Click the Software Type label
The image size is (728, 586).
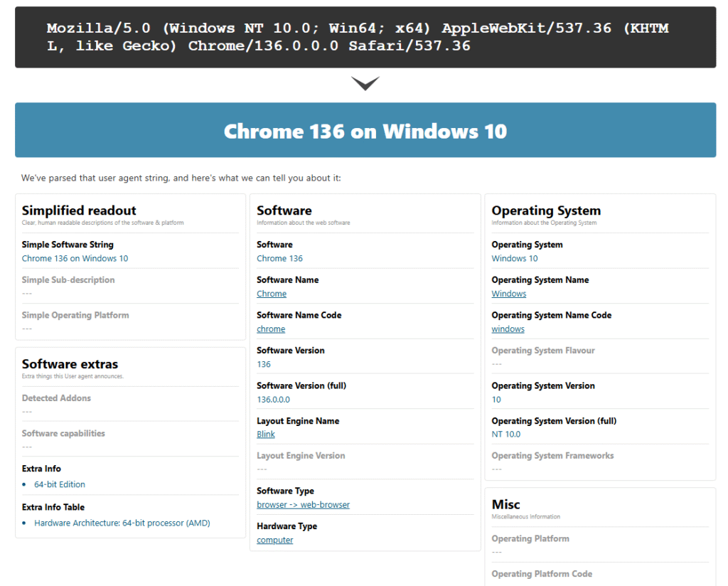285,491
